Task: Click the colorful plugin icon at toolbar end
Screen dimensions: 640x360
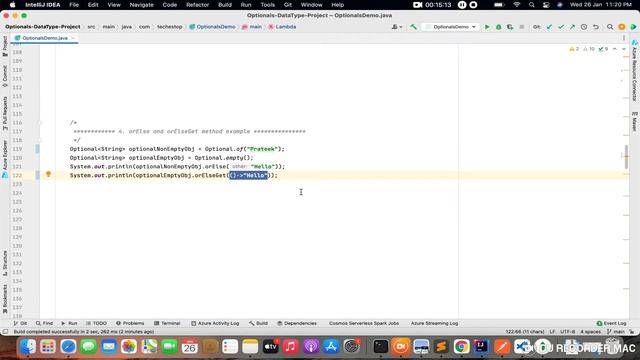Action: (x=633, y=27)
